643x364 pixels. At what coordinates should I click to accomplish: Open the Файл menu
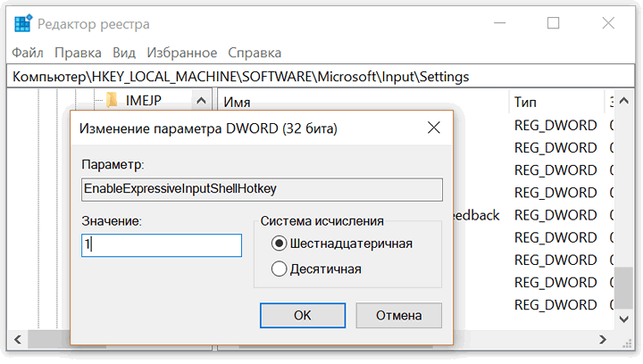click(x=28, y=53)
